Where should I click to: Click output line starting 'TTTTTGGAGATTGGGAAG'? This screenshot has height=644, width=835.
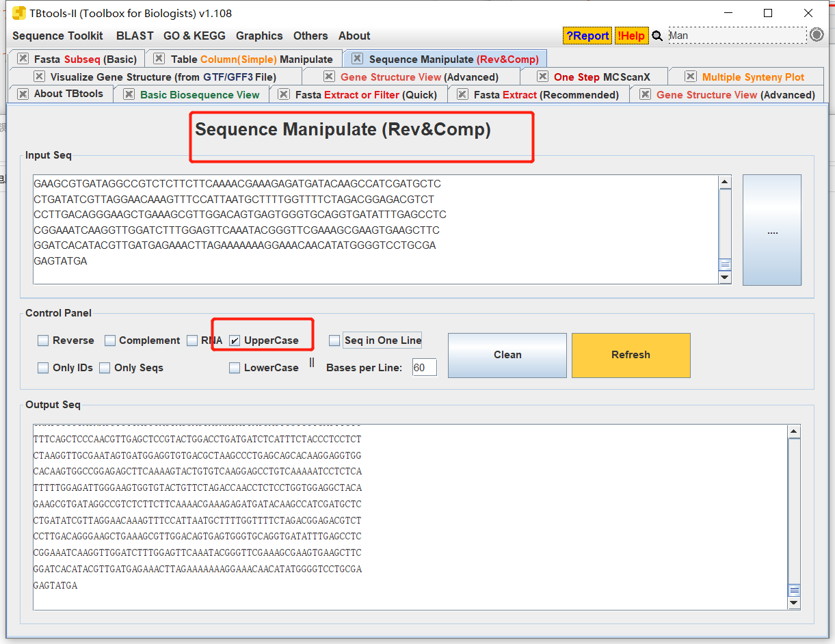[x=198, y=488]
